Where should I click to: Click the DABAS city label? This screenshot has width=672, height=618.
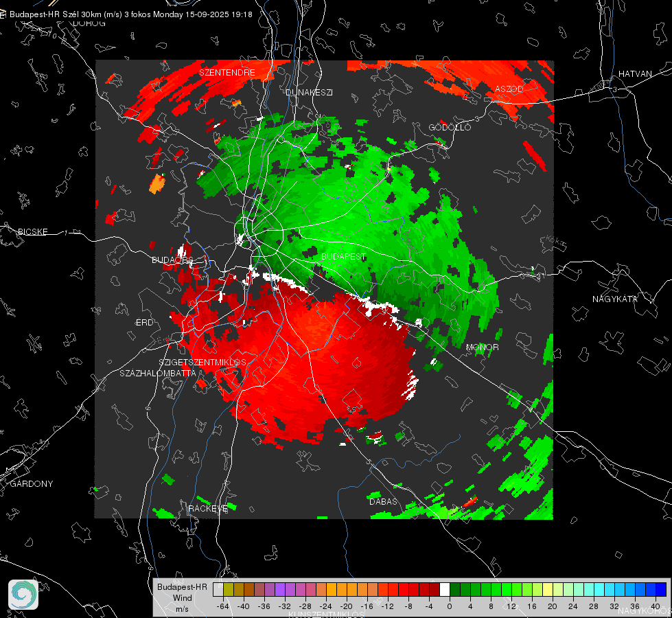click(x=383, y=501)
